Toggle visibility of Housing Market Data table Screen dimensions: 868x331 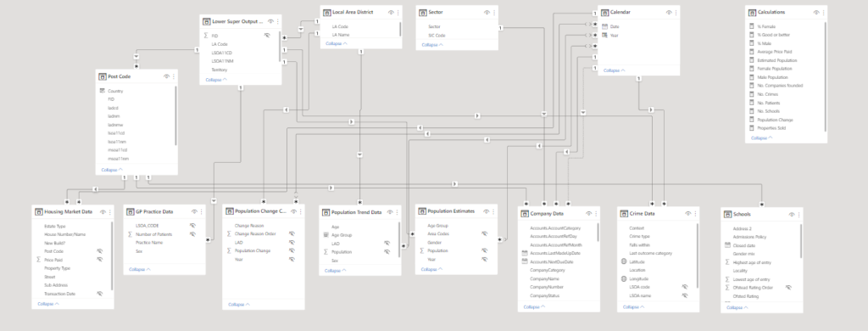pyautogui.click(x=103, y=212)
